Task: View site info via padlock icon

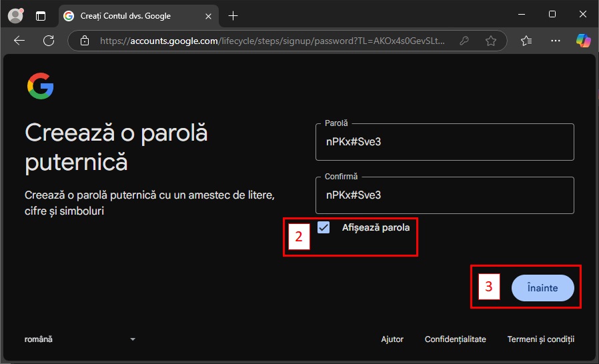Action: [x=84, y=41]
